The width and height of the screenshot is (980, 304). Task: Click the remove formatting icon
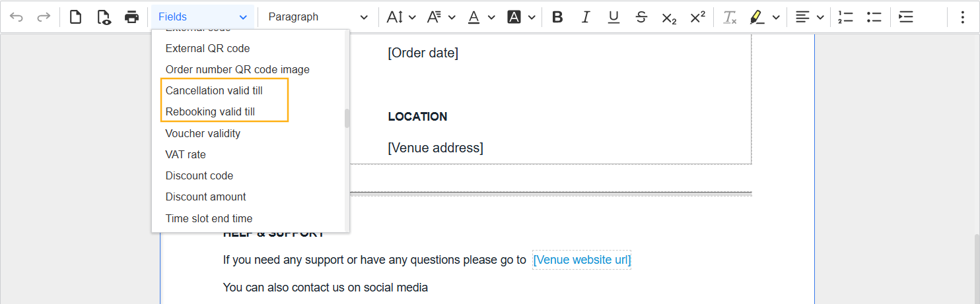point(729,17)
